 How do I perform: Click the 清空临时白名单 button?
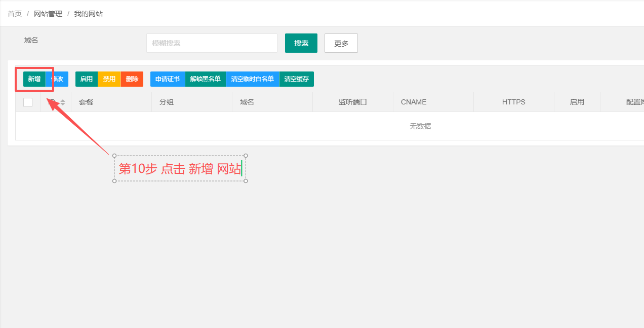coord(252,79)
